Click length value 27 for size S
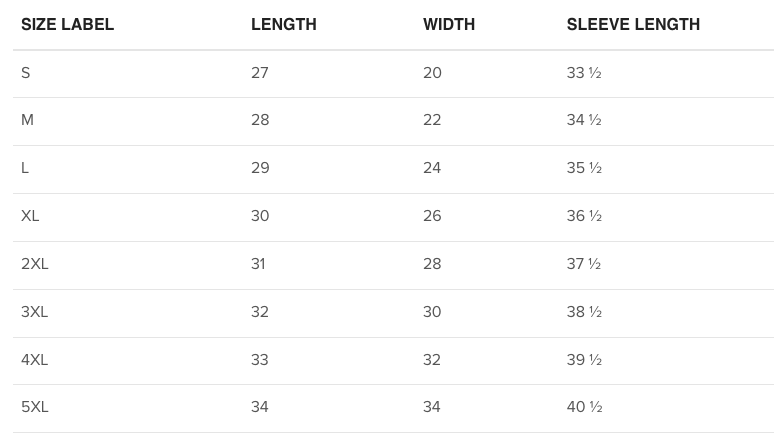The height and width of the screenshot is (446, 774). (x=260, y=73)
